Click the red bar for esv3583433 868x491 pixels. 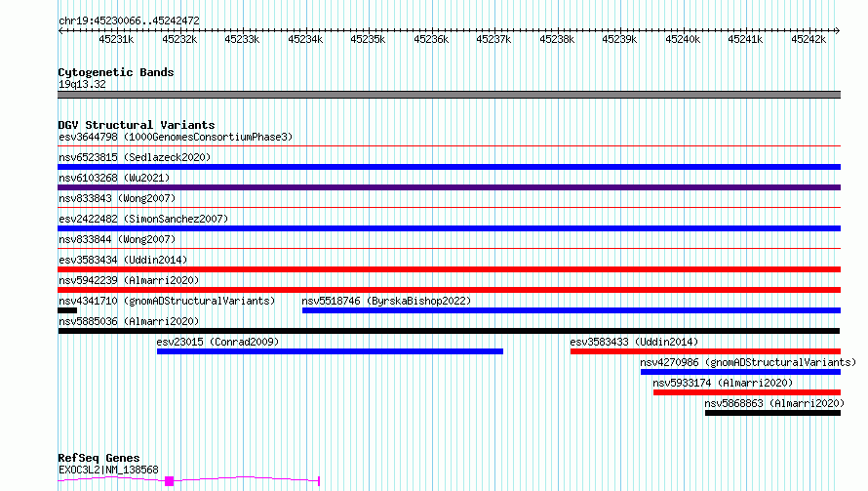coord(705,351)
